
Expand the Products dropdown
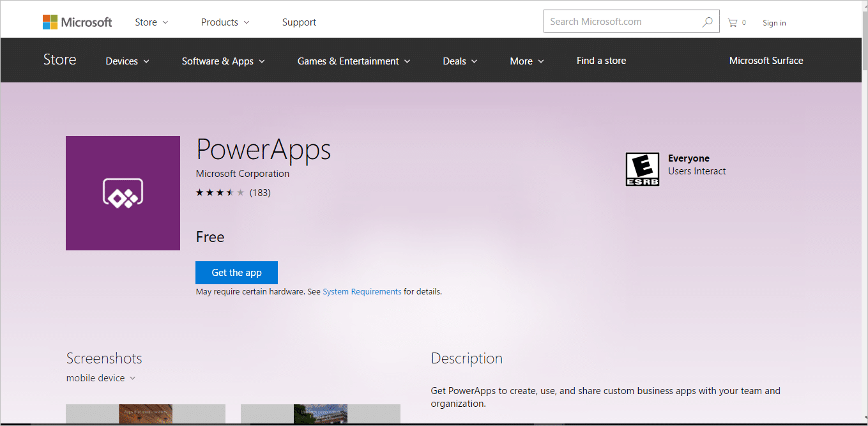225,22
